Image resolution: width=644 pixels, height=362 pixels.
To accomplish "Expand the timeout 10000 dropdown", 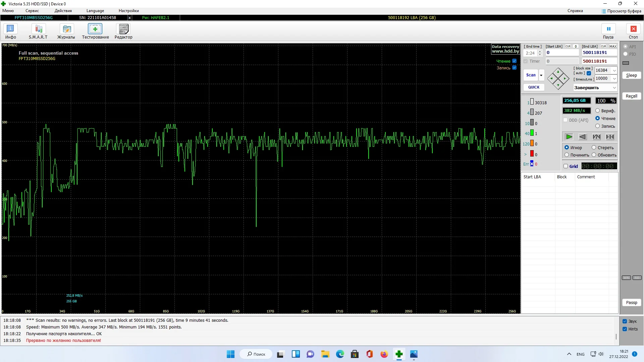I will [614, 78].
